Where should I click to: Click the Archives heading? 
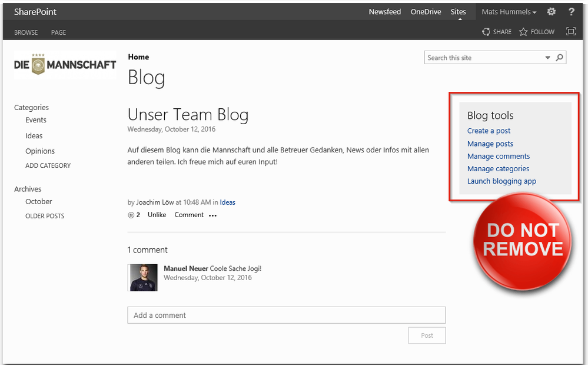coord(28,189)
